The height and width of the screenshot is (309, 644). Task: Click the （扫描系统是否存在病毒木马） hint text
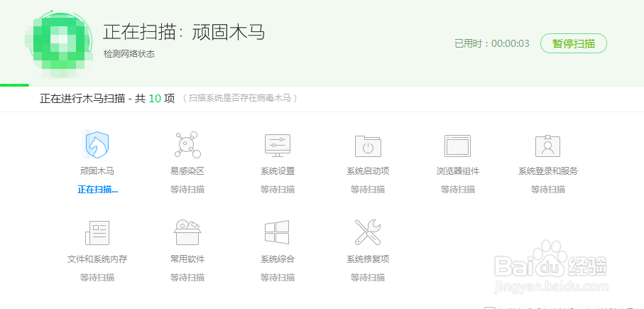[x=240, y=98]
